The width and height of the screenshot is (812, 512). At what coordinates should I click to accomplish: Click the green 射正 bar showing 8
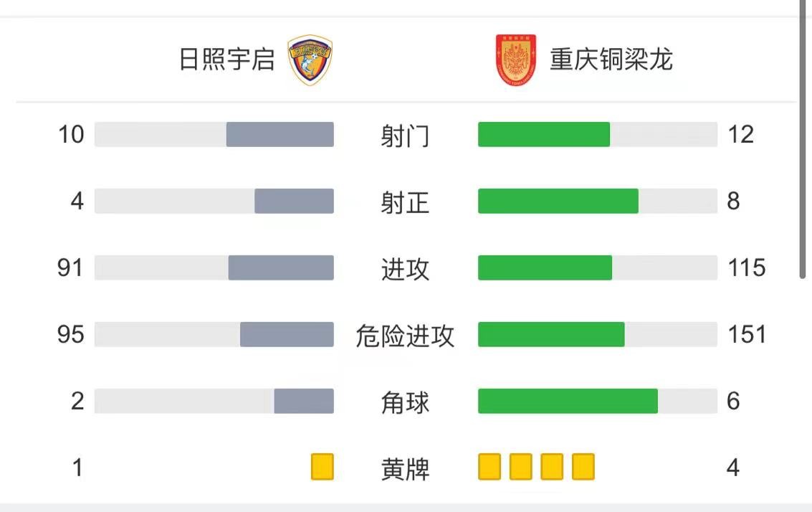558,201
